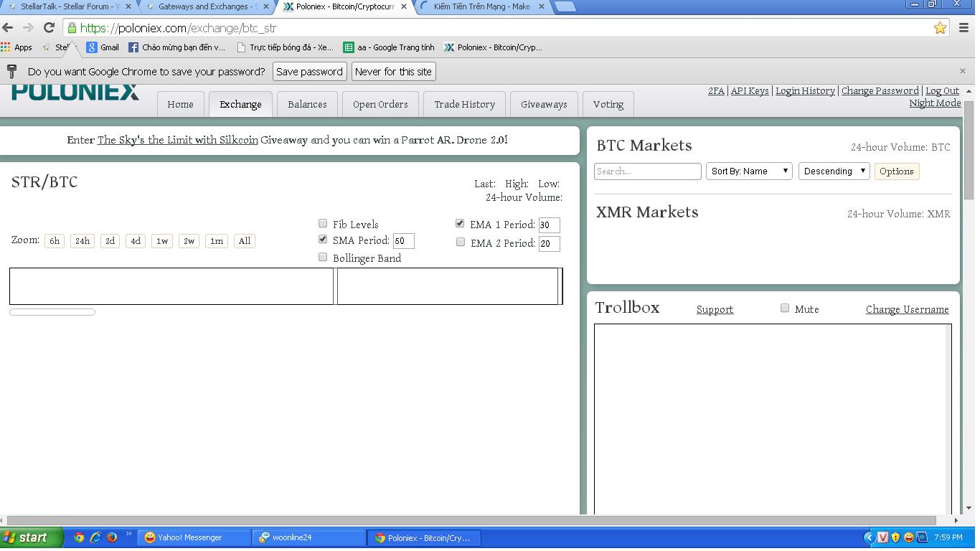The height and width of the screenshot is (551, 980).
Task: Switch to Night Mode
Action: [x=935, y=103]
